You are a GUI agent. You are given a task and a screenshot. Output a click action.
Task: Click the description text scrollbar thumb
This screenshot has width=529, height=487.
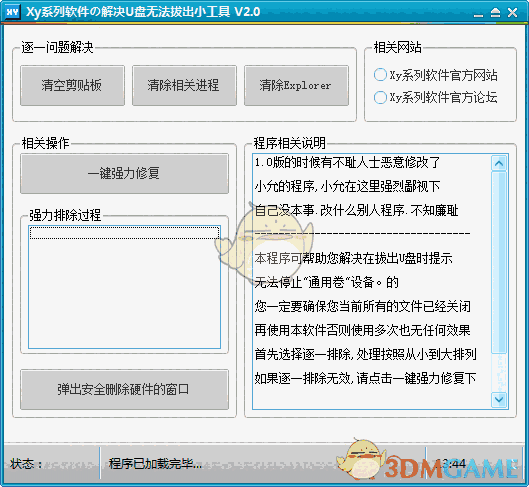(499, 262)
